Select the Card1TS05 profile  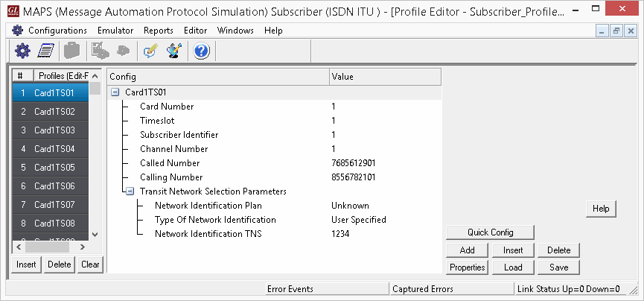coord(50,168)
